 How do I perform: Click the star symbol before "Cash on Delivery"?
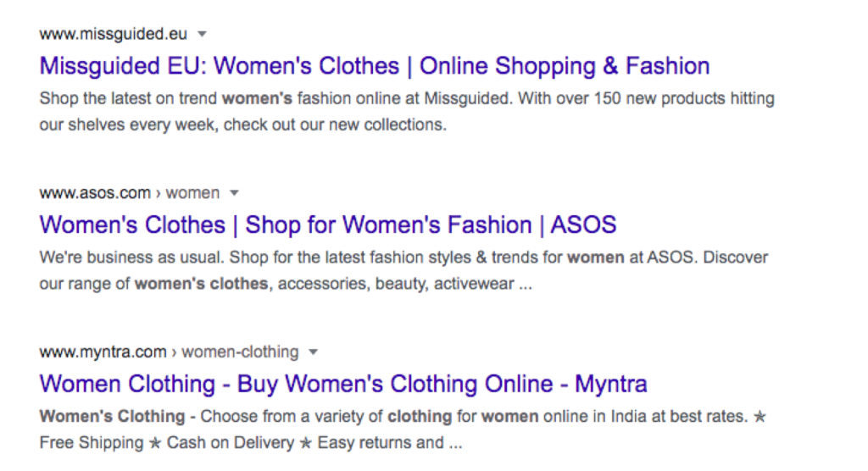point(155,442)
